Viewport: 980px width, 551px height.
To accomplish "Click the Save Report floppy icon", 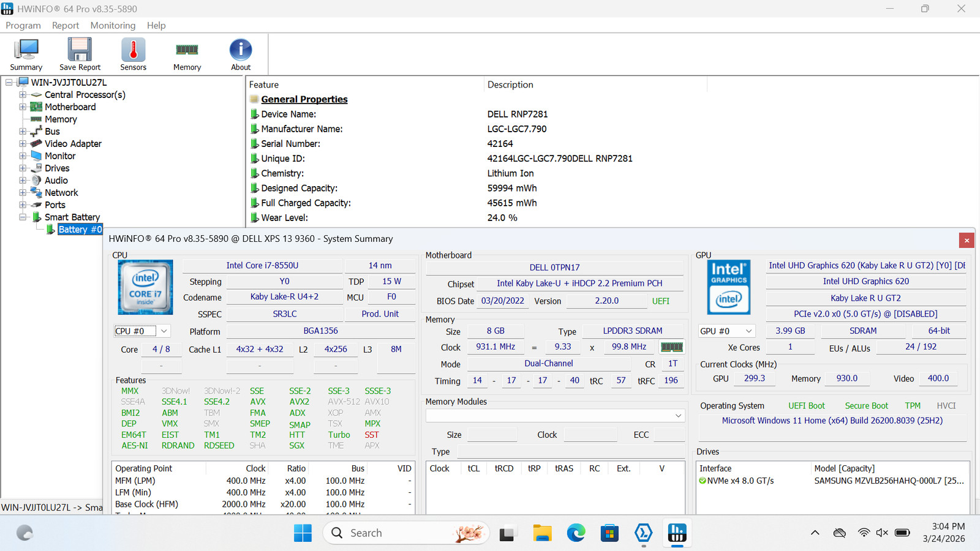I will (80, 54).
